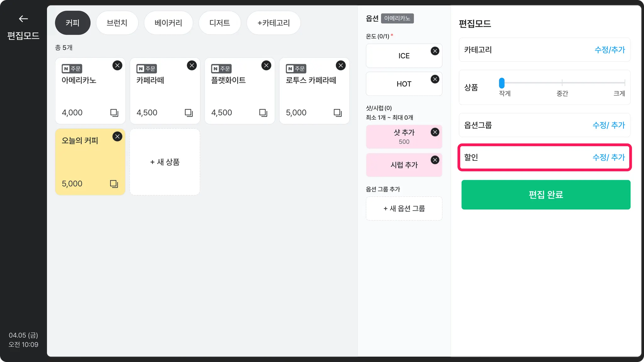Delete the 카페라떼 product with X icon

click(x=192, y=65)
